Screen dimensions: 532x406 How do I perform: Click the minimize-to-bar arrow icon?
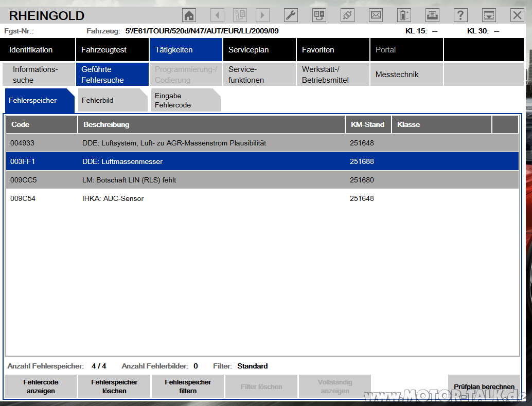[x=489, y=15]
